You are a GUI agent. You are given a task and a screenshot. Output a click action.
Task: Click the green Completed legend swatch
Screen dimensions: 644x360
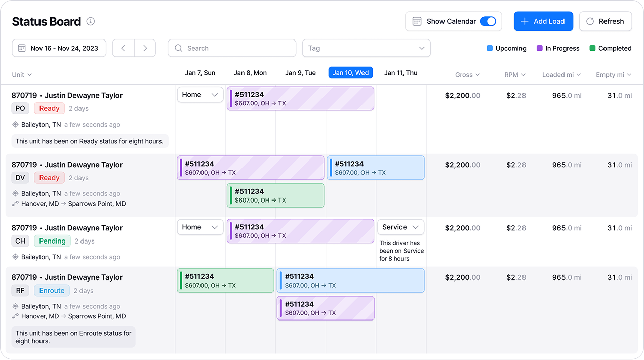[592, 48]
